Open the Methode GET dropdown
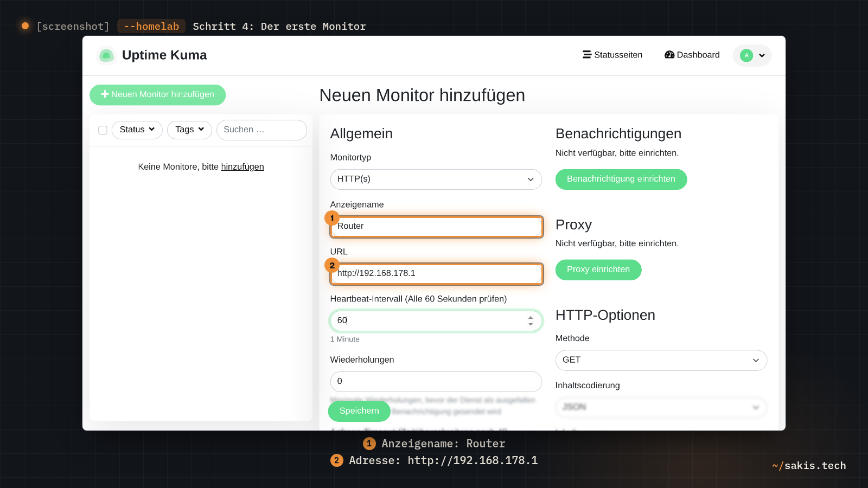 tap(661, 361)
